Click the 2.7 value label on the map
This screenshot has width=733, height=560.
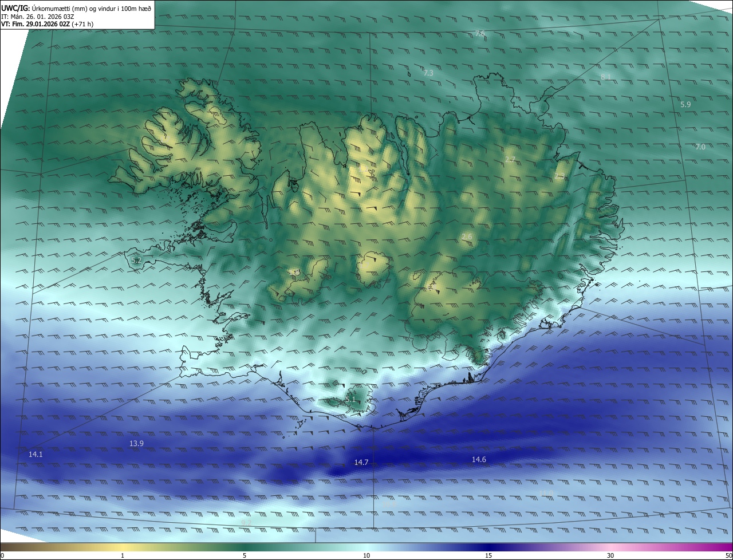click(x=510, y=159)
